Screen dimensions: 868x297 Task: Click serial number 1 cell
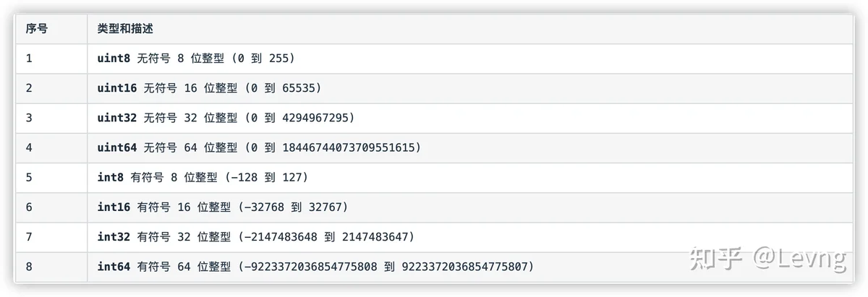(x=51, y=59)
